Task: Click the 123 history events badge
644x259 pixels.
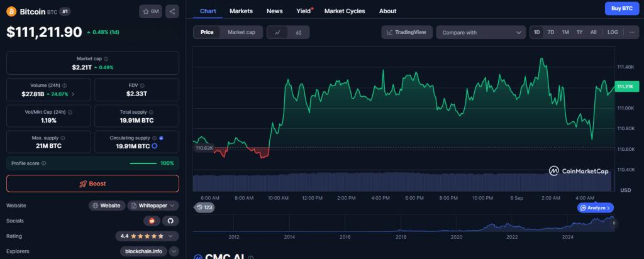Action: pos(205,207)
